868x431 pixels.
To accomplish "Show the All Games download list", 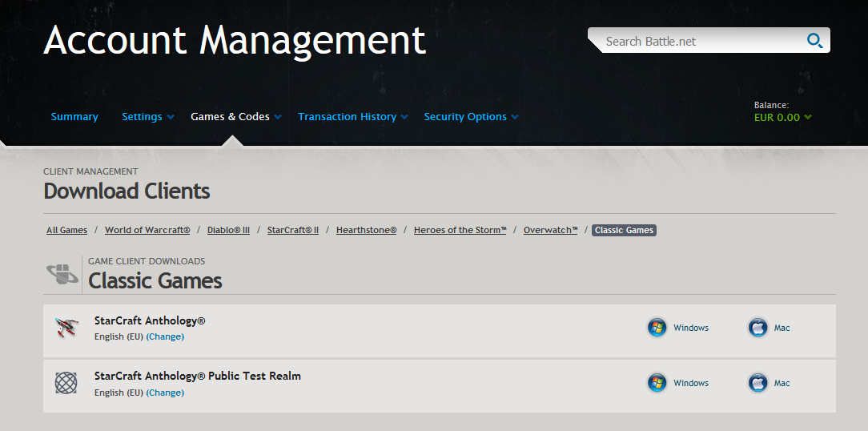I will click(x=66, y=230).
